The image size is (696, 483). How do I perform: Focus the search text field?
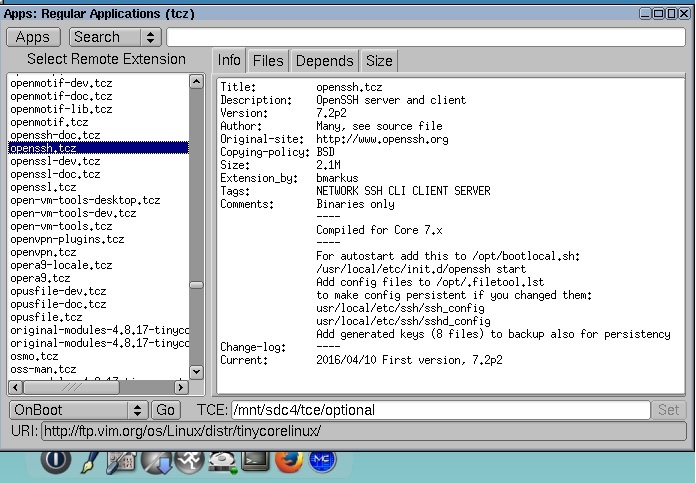pos(426,37)
